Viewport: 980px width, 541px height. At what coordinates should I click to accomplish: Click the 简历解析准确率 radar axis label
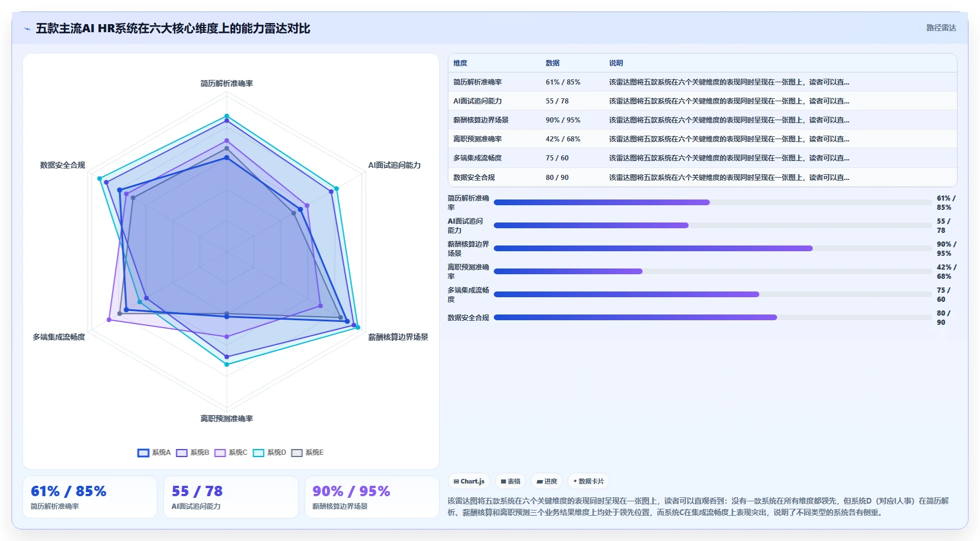[226, 84]
